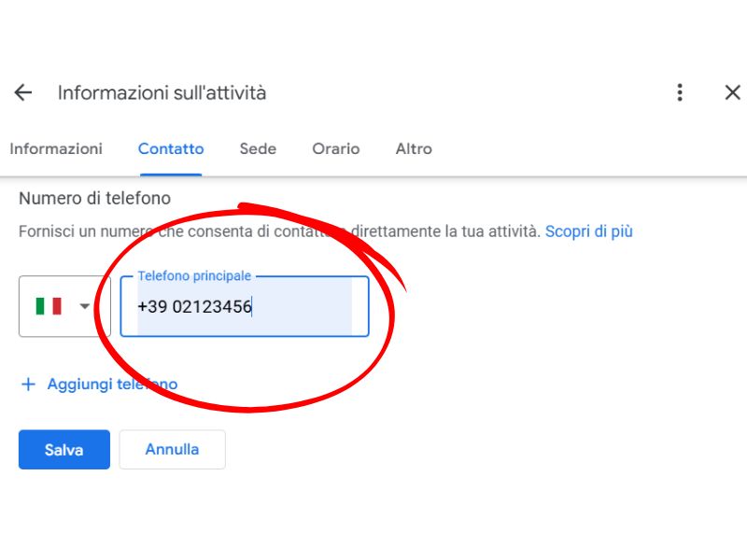Cancel editing with the Annulla button
This screenshot has height=560, width=747.
172,450
